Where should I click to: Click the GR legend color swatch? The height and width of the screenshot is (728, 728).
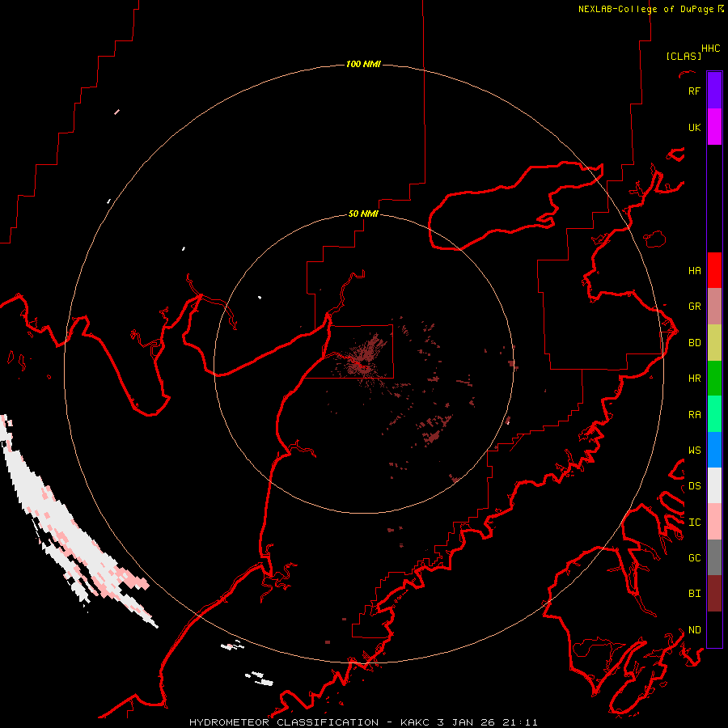coord(714,307)
